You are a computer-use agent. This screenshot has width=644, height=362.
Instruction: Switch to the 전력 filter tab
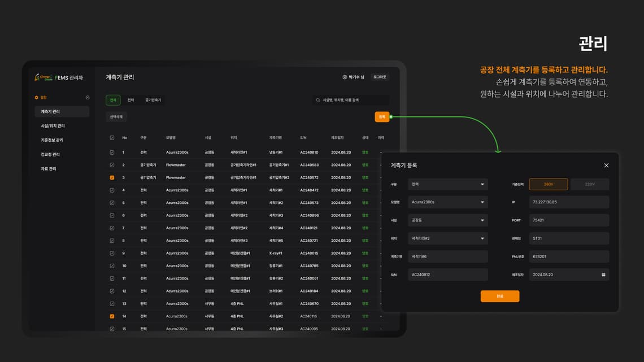(x=130, y=100)
